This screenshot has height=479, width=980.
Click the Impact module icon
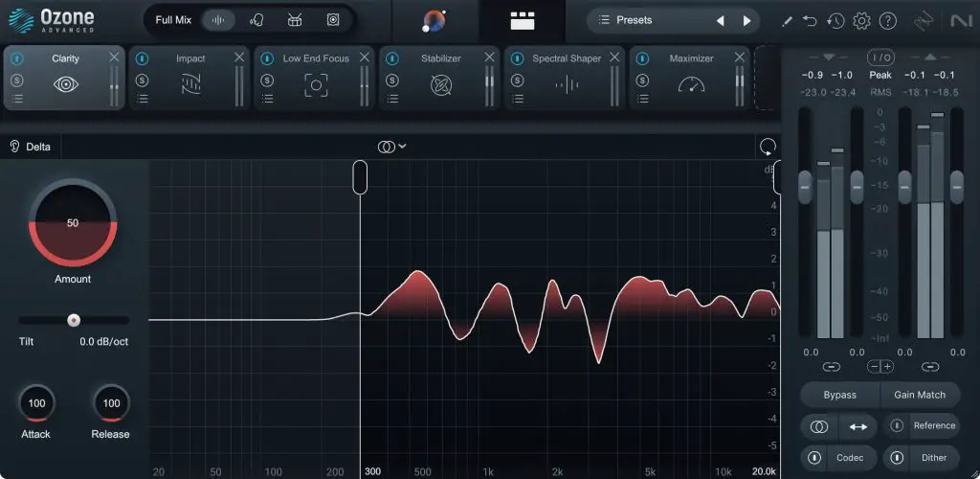click(x=190, y=84)
